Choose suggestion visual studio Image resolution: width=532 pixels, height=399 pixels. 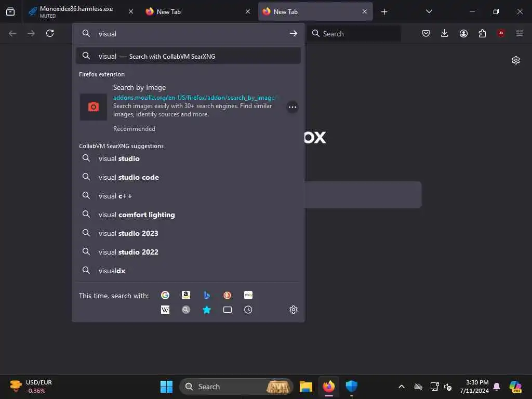(x=188, y=158)
